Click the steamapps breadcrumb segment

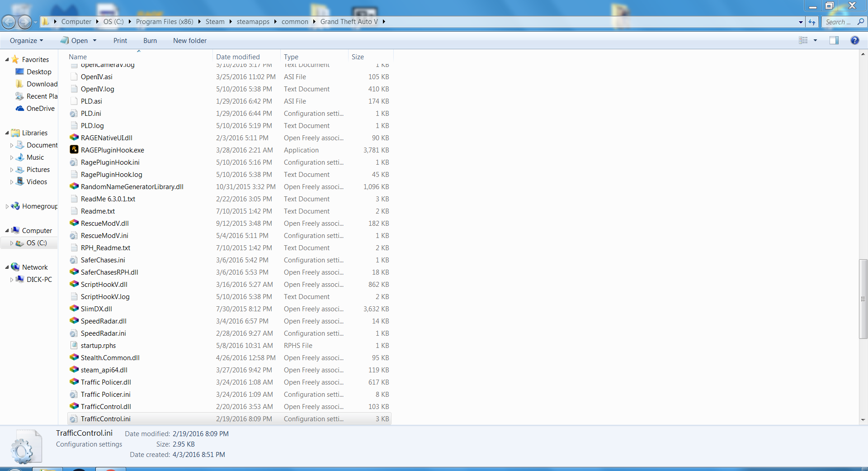(253, 22)
